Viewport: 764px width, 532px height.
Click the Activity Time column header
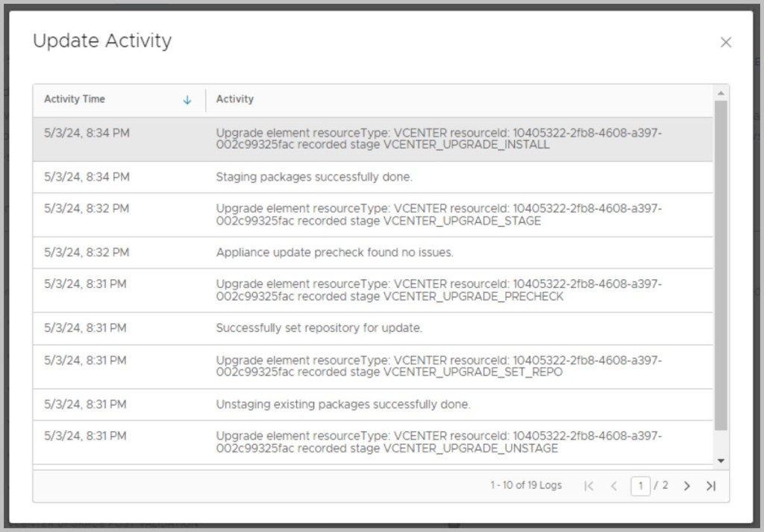75,99
